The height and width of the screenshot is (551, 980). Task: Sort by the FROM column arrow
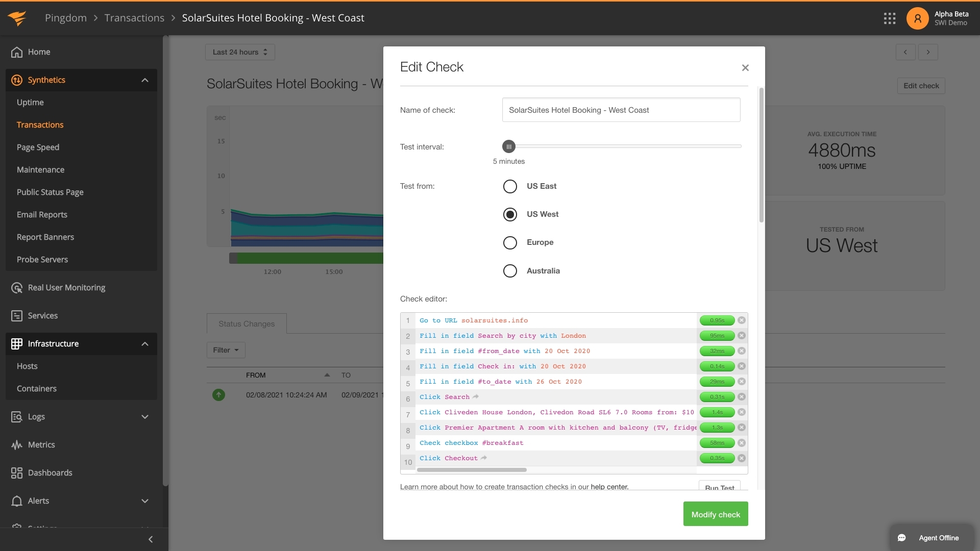coord(327,375)
